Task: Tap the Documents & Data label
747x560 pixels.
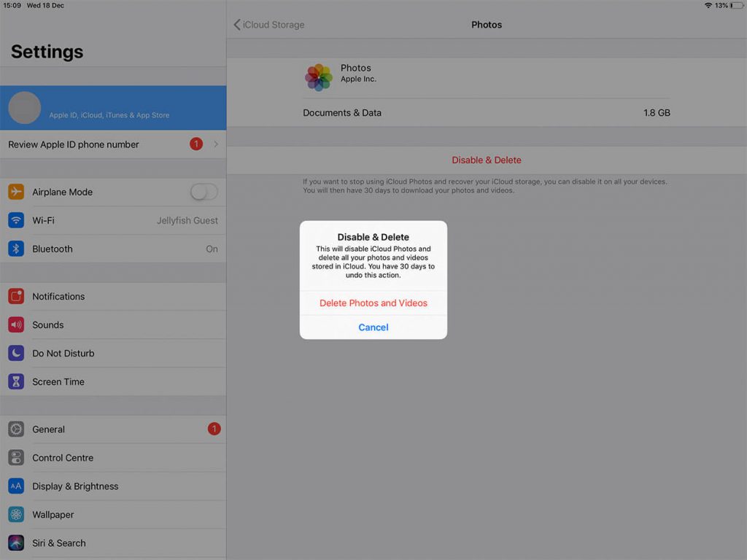Action: click(342, 113)
